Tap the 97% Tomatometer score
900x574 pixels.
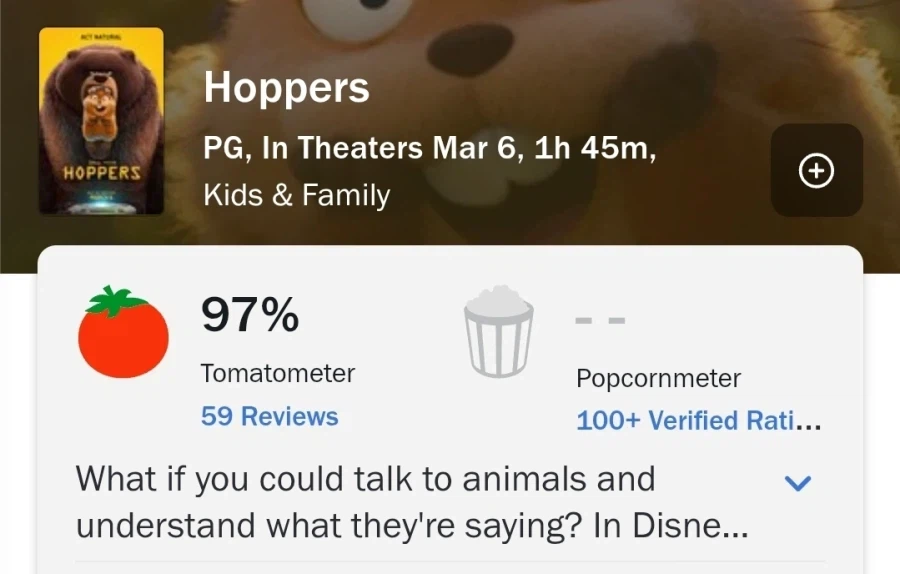point(249,316)
